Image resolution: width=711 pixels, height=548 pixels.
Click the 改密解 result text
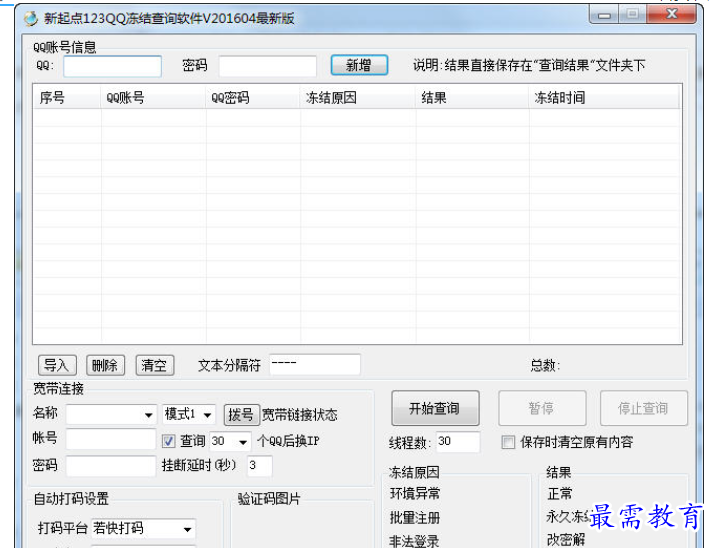[566, 540]
